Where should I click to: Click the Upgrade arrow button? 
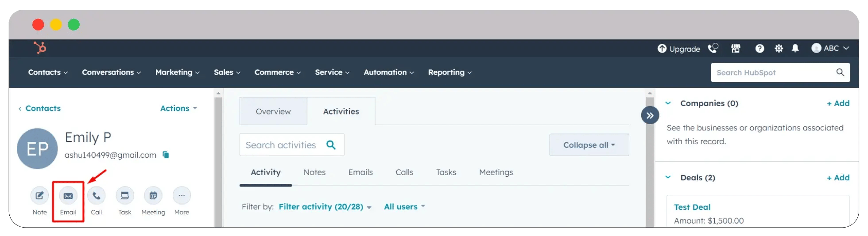click(x=678, y=49)
